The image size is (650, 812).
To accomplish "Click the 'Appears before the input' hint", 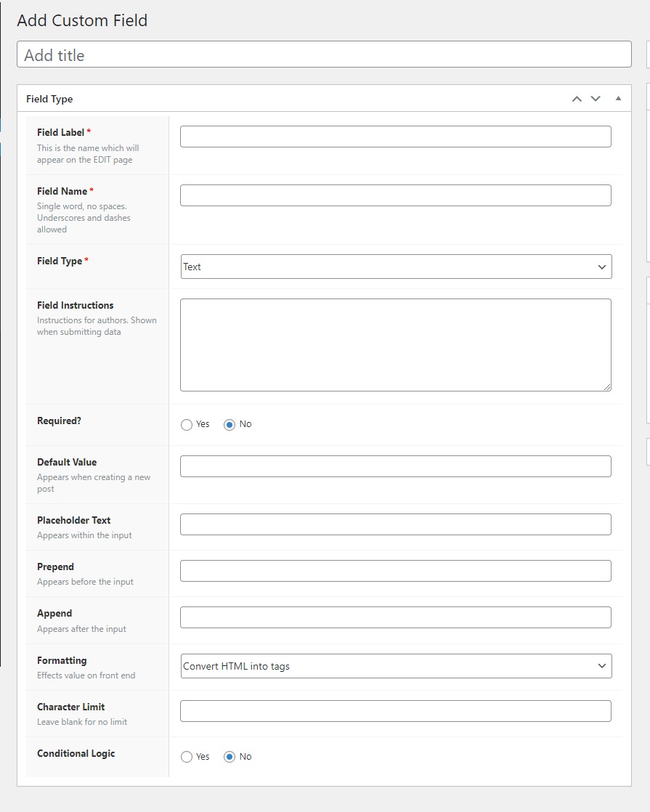I will [85, 582].
